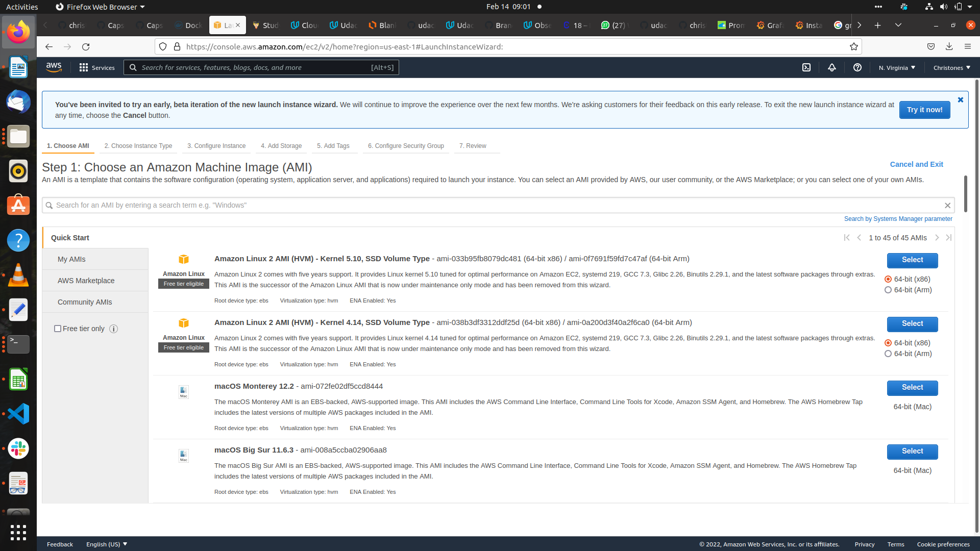This screenshot has width=980, height=551.
Task: Open the Christones account dropdown
Action: [951, 68]
